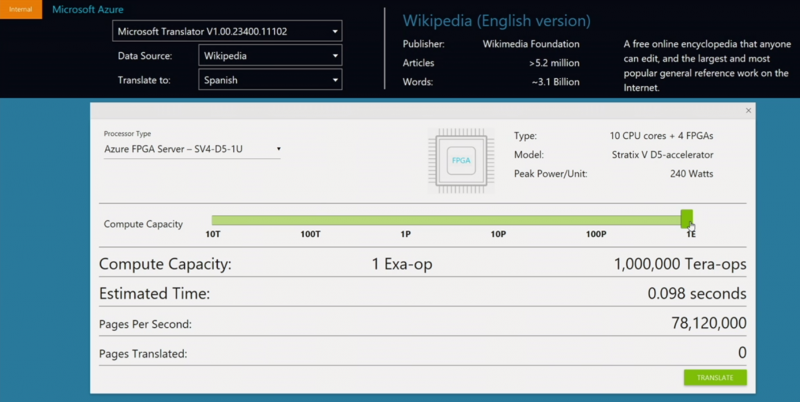
Task: Click the Peak Power/Unit label
Action: [x=551, y=174]
